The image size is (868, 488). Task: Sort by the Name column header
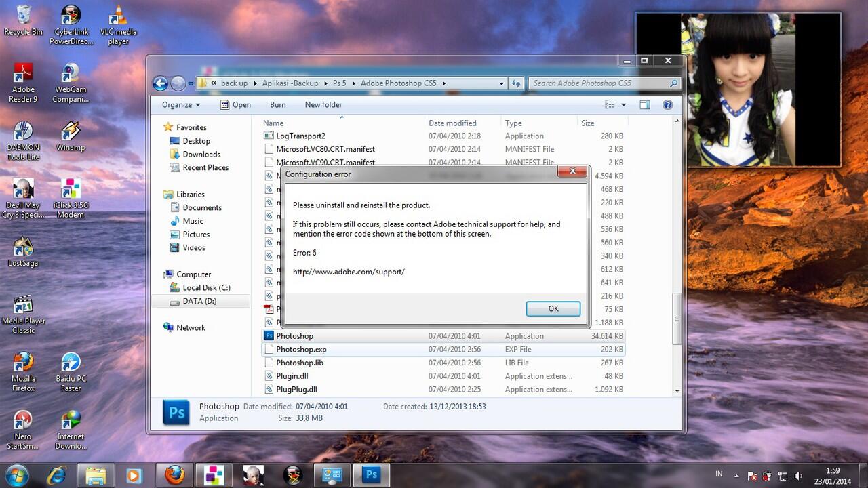[x=342, y=123]
